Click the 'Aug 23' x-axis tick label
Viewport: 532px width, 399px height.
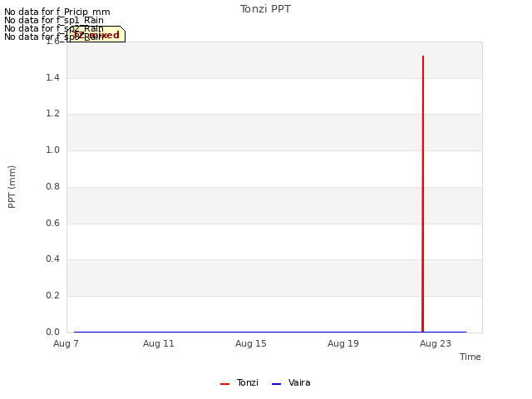436,343
